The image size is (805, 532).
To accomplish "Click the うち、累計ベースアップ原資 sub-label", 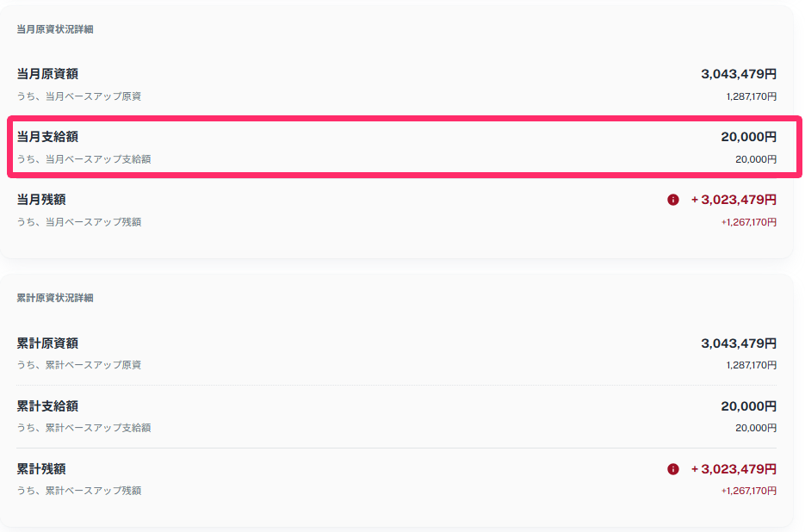I will point(78,365).
